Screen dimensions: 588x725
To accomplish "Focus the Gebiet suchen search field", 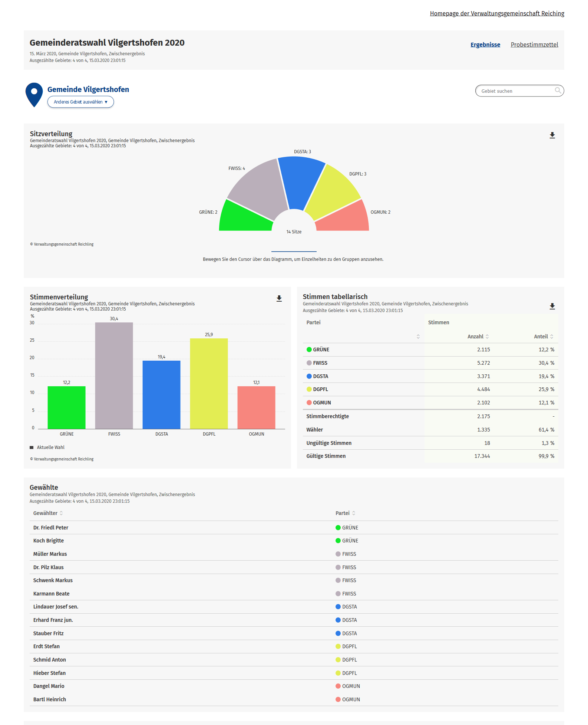I will [515, 91].
